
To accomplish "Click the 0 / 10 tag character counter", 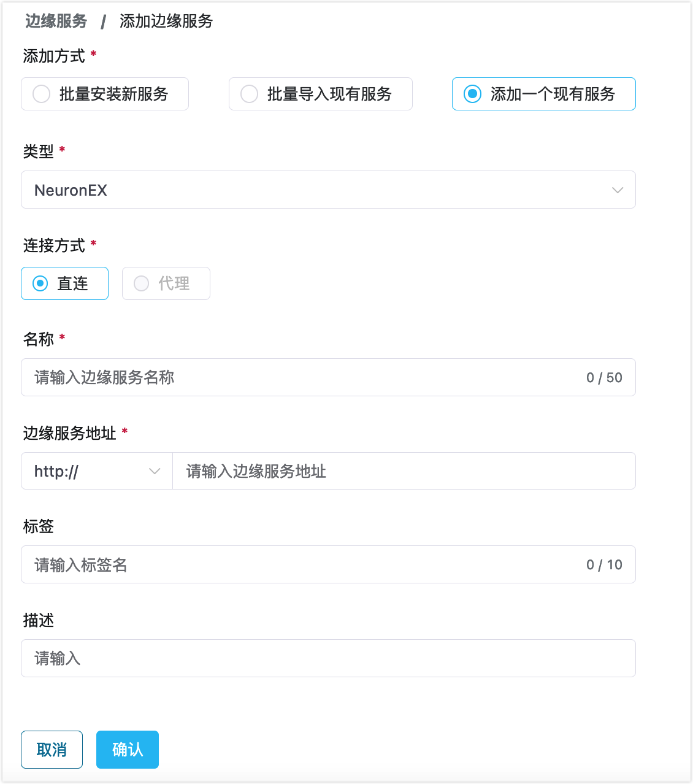I will tap(604, 565).
